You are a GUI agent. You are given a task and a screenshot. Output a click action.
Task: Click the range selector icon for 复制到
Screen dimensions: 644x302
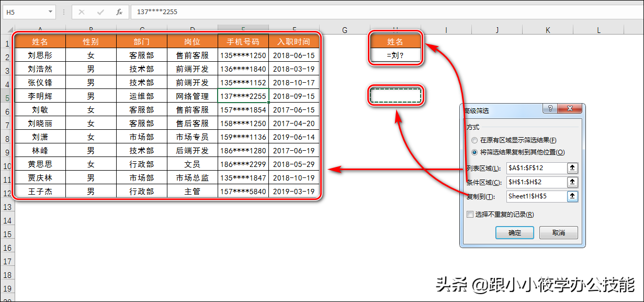coord(572,196)
